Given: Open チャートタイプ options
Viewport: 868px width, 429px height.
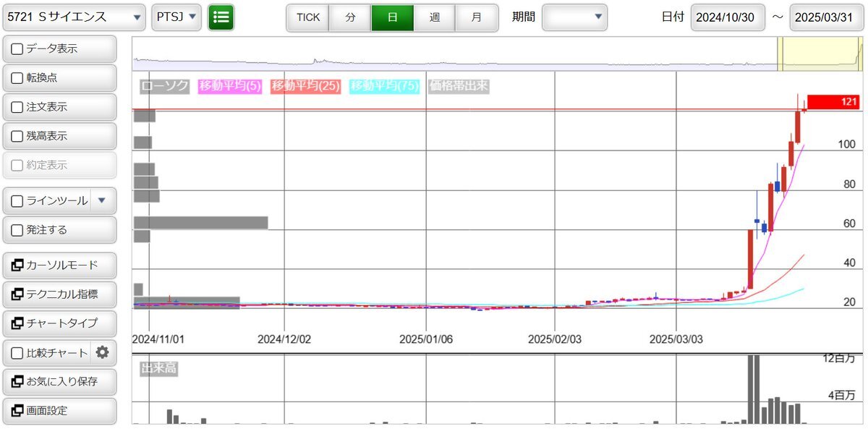Looking at the screenshot, I should 59,323.
